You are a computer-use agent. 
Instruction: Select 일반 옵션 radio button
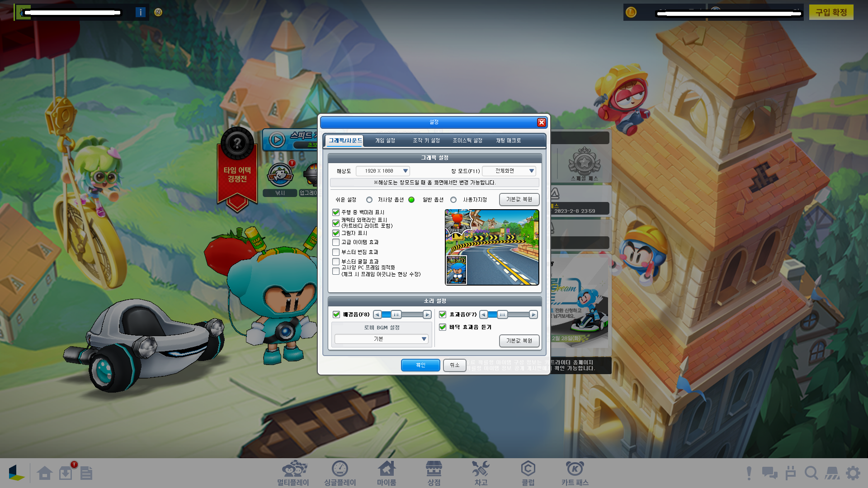point(411,200)
